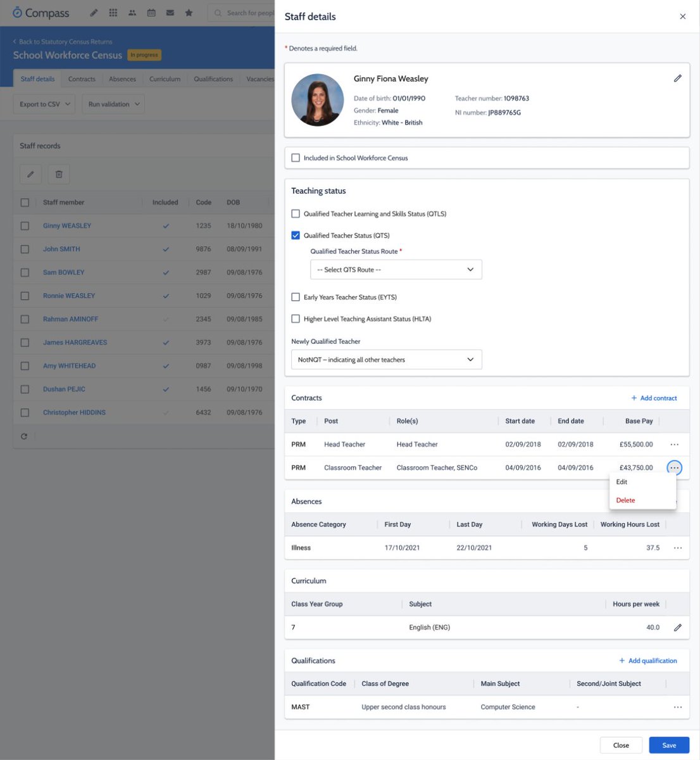Viewport: 700px width, 760px height.
Task: Open the calendar icon in the top bar
Action: pyautogui.click(x=151, y=12)
